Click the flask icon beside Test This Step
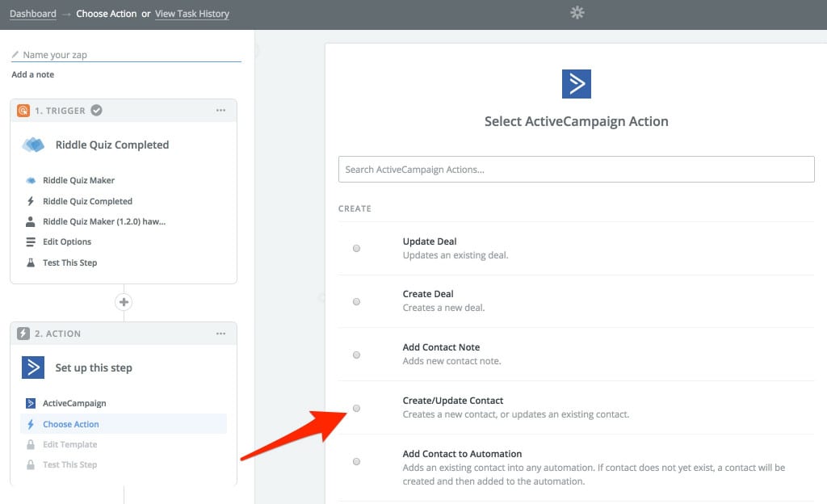 click(31, 262)
